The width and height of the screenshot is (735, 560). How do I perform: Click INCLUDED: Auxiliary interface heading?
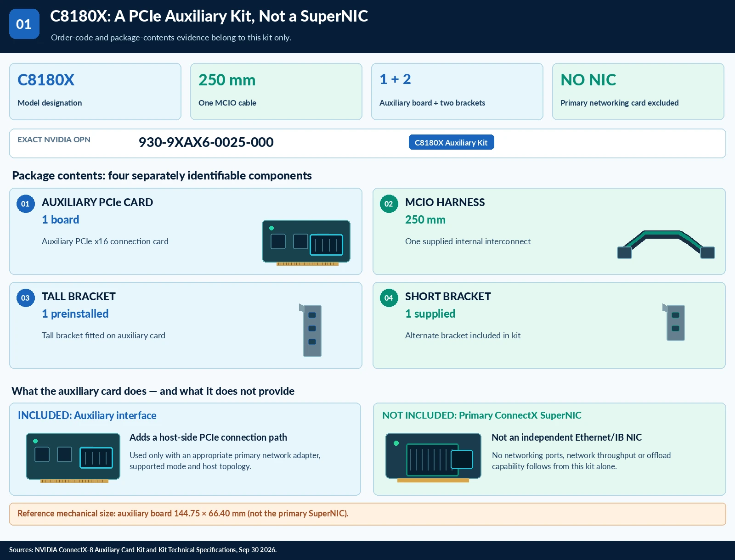(87, 415)
